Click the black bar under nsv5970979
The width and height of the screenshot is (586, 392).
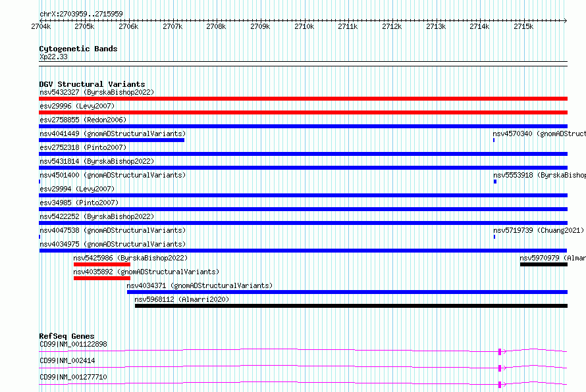544,264
